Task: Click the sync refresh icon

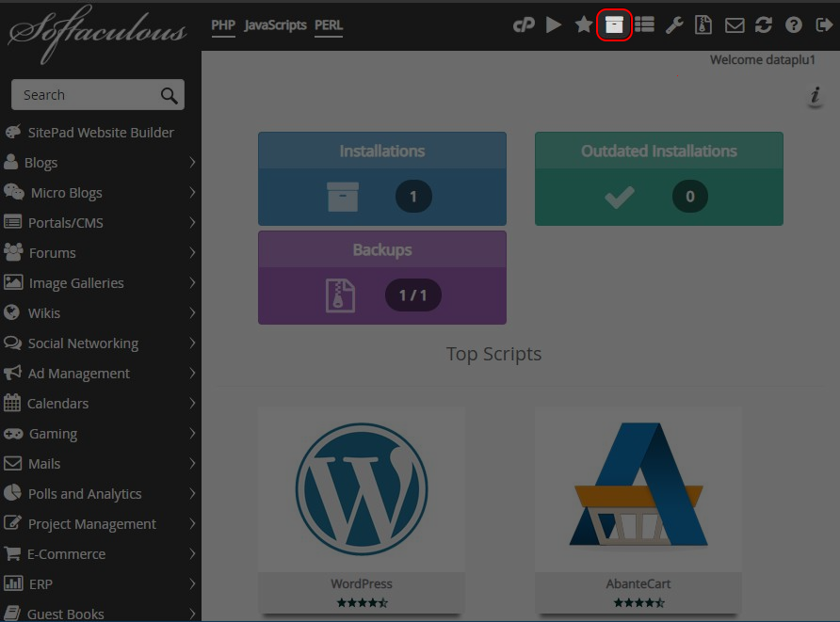Action: [x=764, y=25]
